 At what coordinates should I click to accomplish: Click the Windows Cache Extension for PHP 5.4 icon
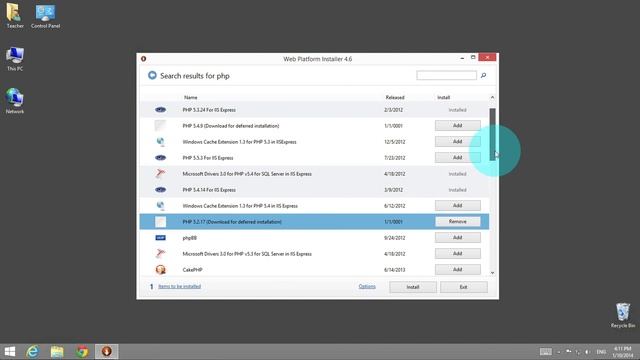(x=160, y=206)
